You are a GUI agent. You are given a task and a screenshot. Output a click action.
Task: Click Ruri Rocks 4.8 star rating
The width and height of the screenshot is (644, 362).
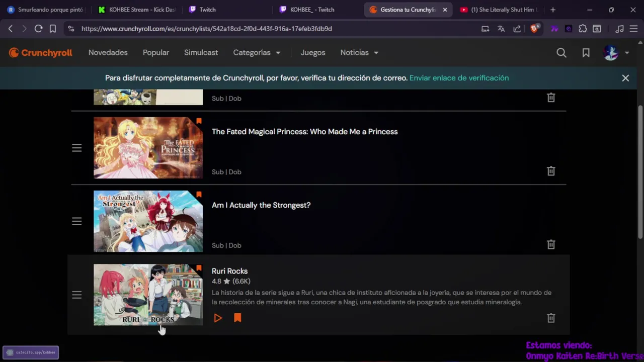(x=231, y=281)
